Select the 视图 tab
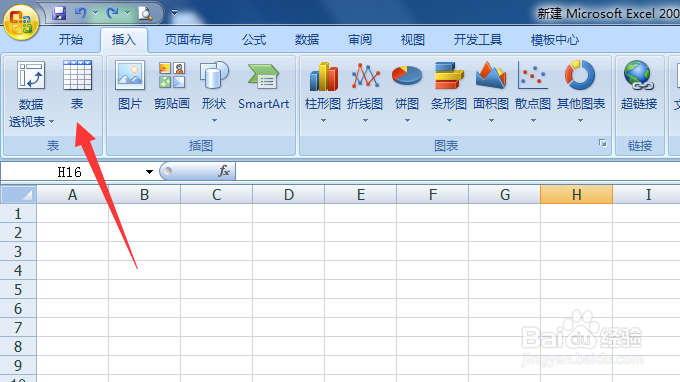Image resolution: width=680 pixels, height=382 pixels. pos(412,40)
